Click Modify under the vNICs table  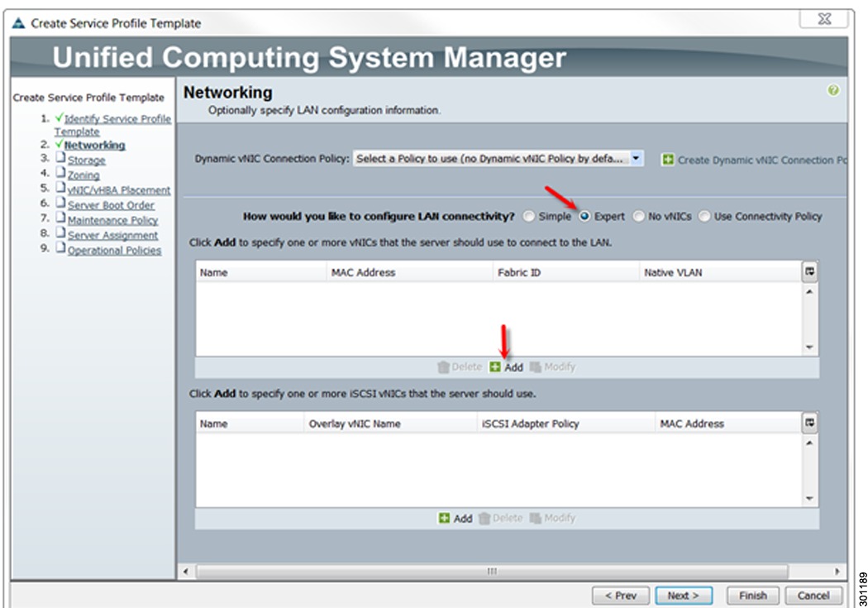point(552,367)
